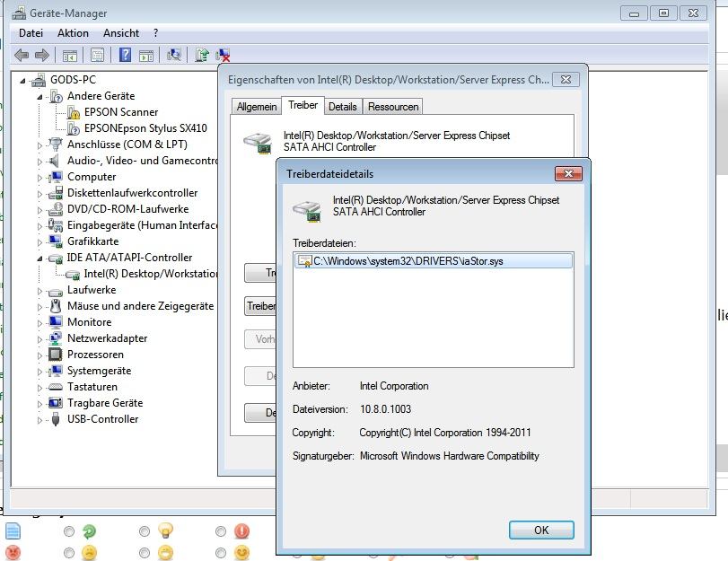Close the Treiberdateidetails dialog

click(x=568, y=174)
